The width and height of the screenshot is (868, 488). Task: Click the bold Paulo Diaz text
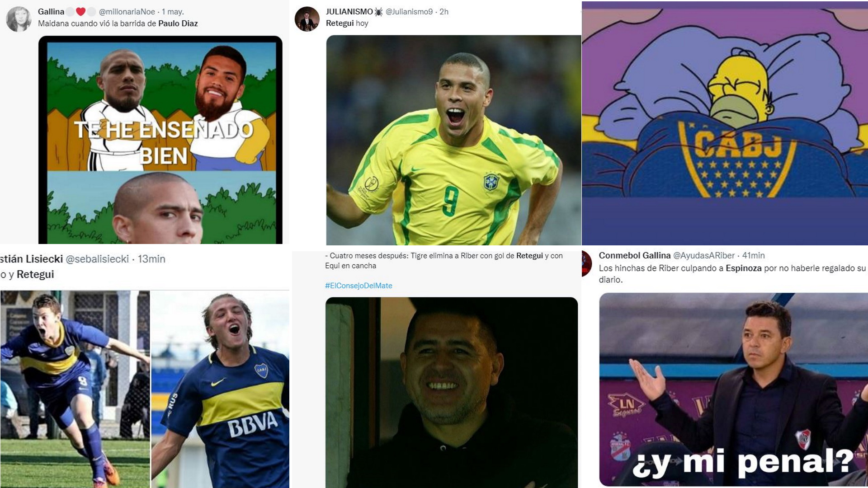(178, 23)
